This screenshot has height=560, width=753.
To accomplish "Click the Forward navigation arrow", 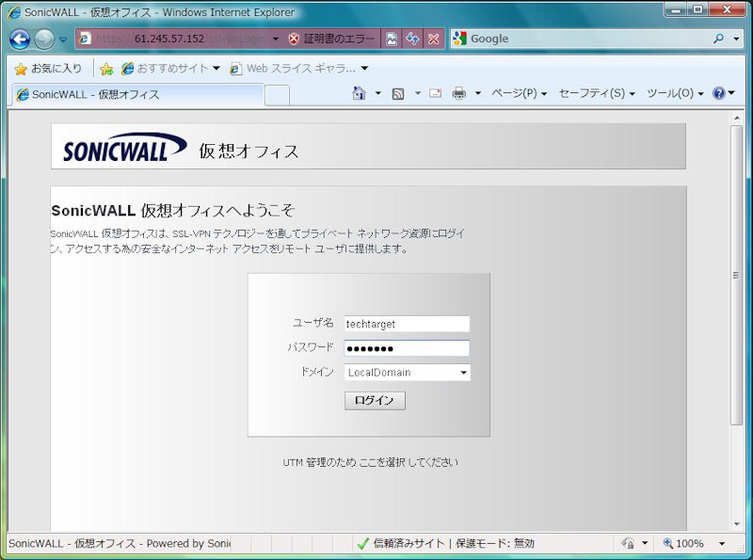I will click(44, 40).
